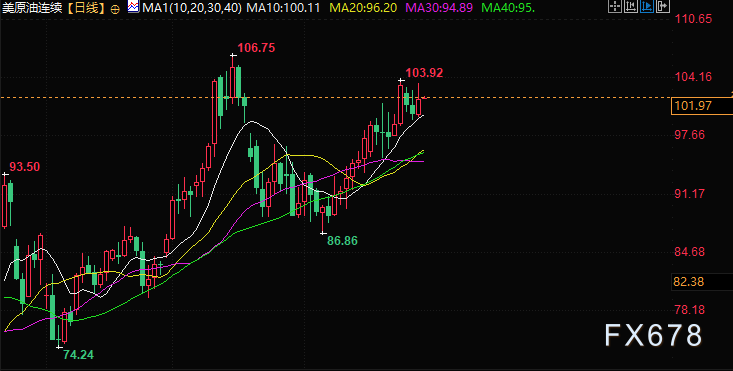Select the yellow MA20:96.20 label
The width and height of the screenshot is (733, 371).
(363, 7)
